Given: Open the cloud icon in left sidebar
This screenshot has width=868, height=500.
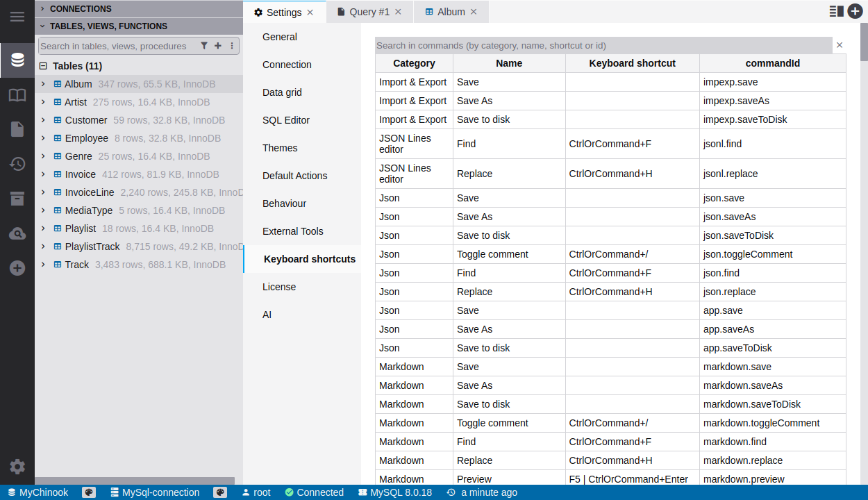Looking at the screenshot, I should [x=17, y=233].
